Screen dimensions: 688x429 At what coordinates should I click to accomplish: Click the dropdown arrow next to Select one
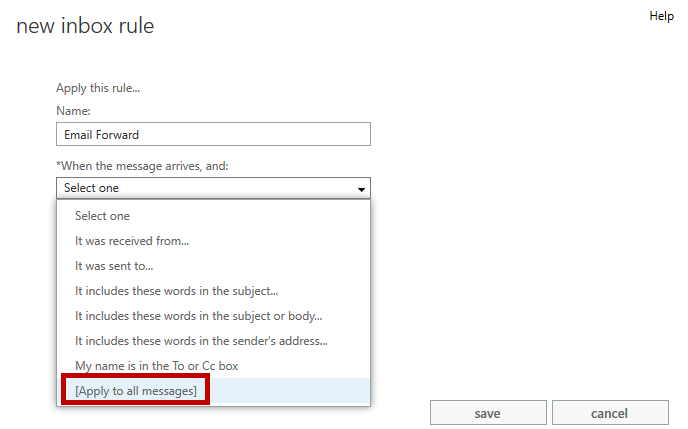tap(361, 189)
